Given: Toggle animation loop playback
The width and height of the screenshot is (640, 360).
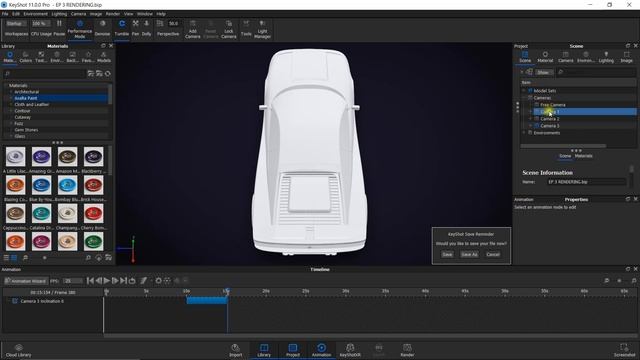Looking at the screenshot, I should 132,281.
